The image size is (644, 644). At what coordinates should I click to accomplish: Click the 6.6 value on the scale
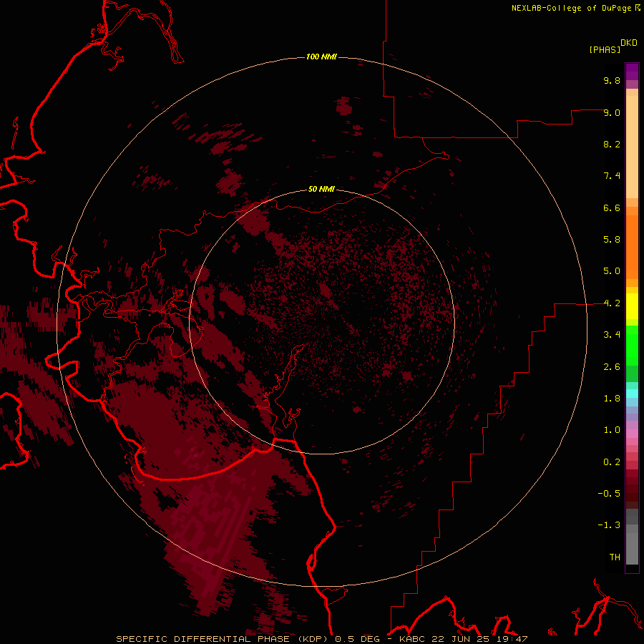(x=612, y=208)
